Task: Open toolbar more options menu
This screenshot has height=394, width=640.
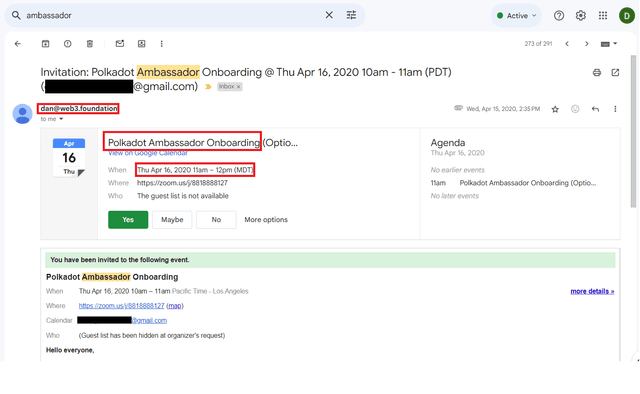Action: point(162,44)
